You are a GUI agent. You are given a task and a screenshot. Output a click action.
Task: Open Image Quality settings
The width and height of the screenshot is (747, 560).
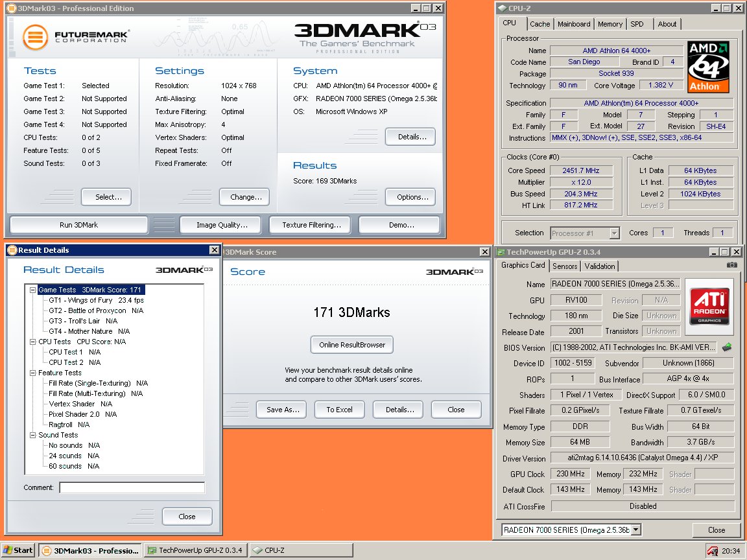click(222, 225)
